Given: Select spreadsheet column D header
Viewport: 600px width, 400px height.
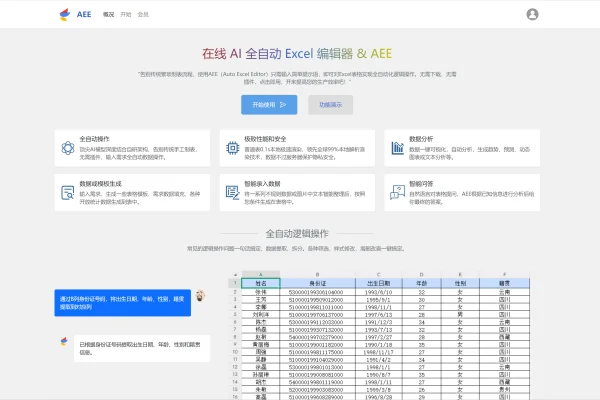Looking at the screenshot, I should pyautogui.click(x=421, y=274).
